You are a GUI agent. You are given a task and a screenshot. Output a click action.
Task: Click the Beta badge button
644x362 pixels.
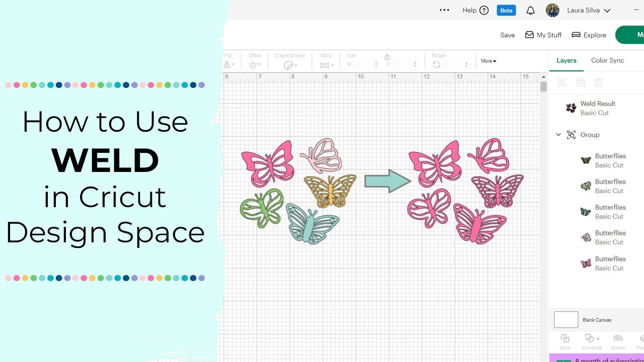[x=506, y=10]
